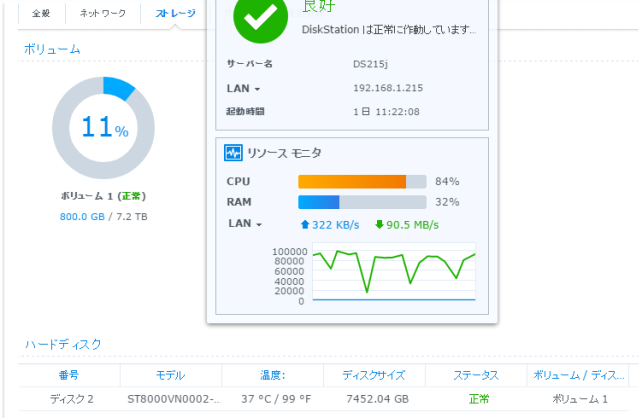
Task: Expand the LAN dropdown beside the IP address
Action: tap(257, 89)
